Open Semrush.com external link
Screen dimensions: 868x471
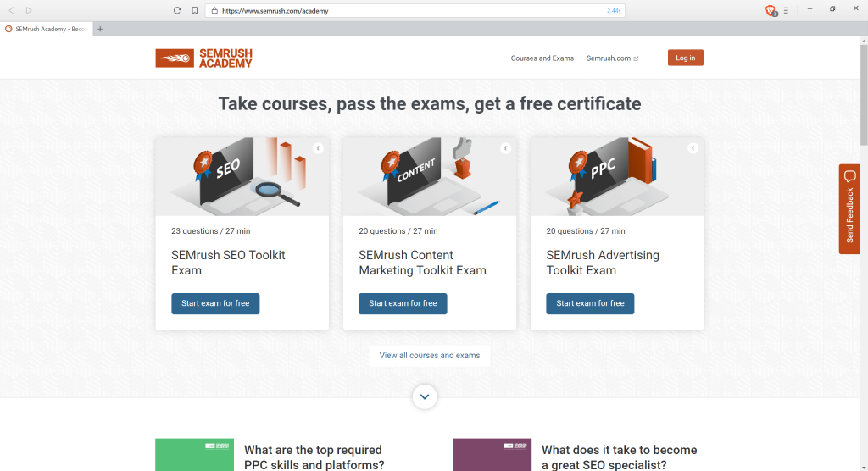612,58
